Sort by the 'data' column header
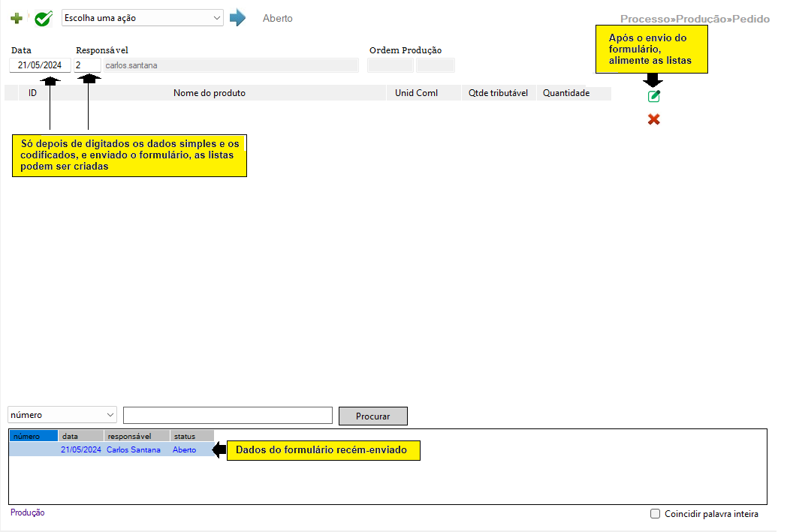The width and height of the screenshot is (787, 532). 81,436
